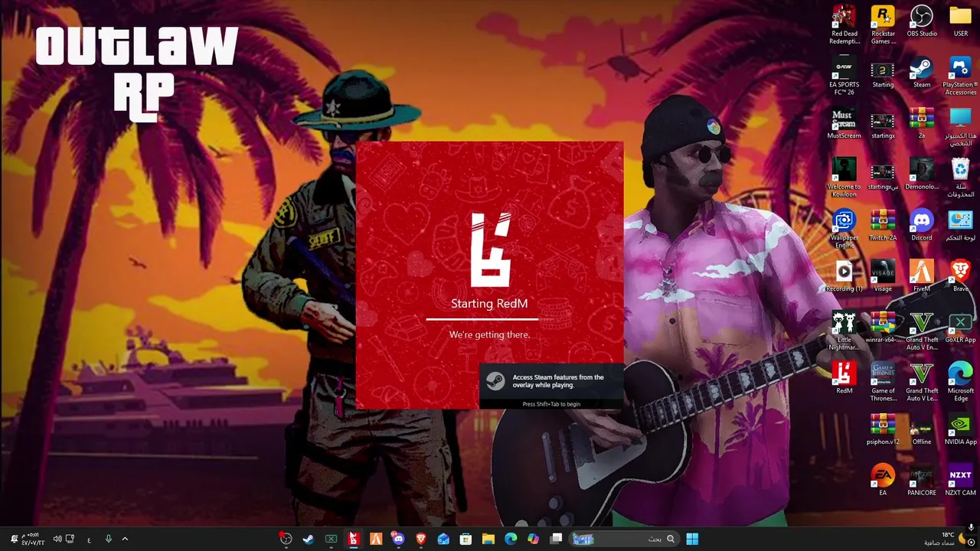
Task: Click the 'Starting RedM' progress bar
Action: click(482, 318)
